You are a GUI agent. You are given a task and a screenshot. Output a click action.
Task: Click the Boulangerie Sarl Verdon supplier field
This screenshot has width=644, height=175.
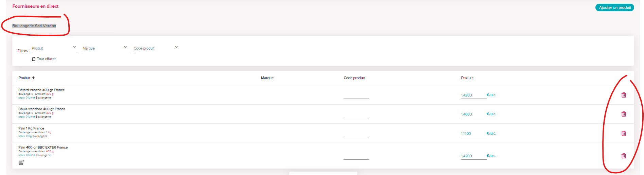pyautogui.click(x=63, y=26)
